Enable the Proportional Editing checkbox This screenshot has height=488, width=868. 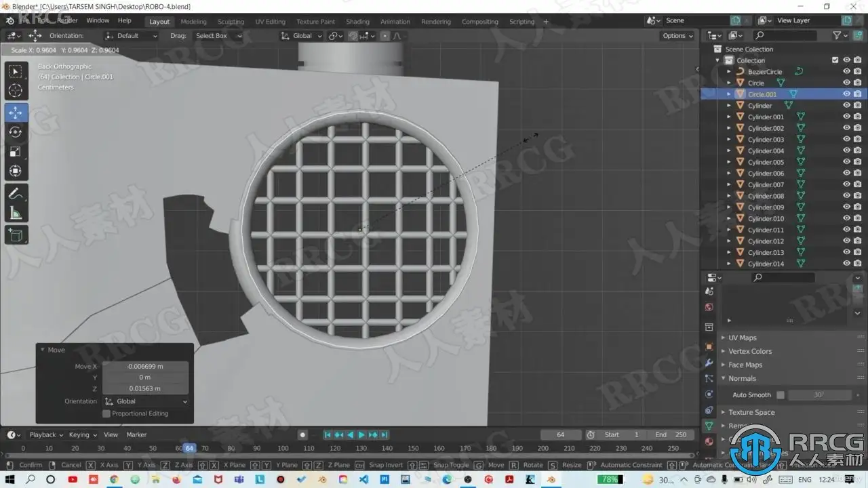106,413
